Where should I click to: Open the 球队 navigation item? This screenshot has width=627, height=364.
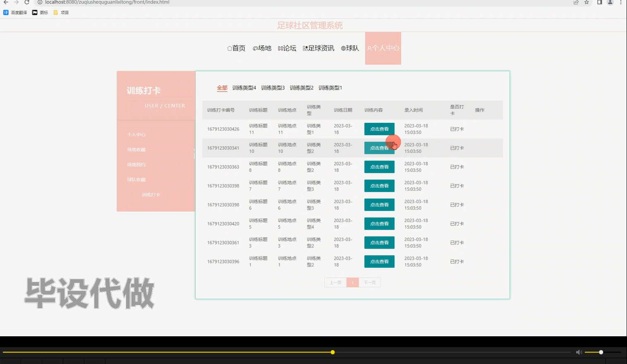click(350, 48)
